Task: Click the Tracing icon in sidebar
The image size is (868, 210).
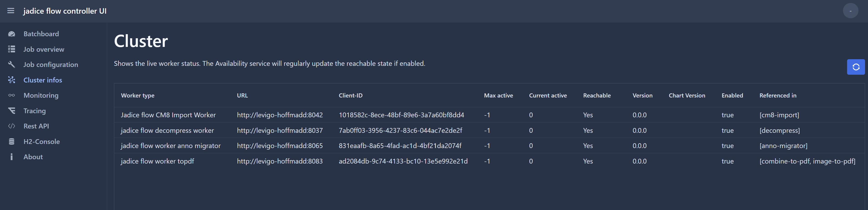Action: tap(11, 110)
